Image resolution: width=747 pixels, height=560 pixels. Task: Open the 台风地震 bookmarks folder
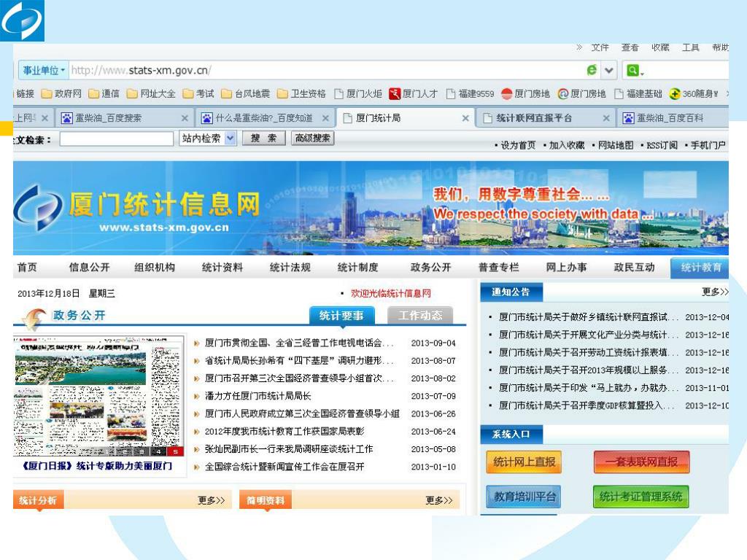[245, 94]
